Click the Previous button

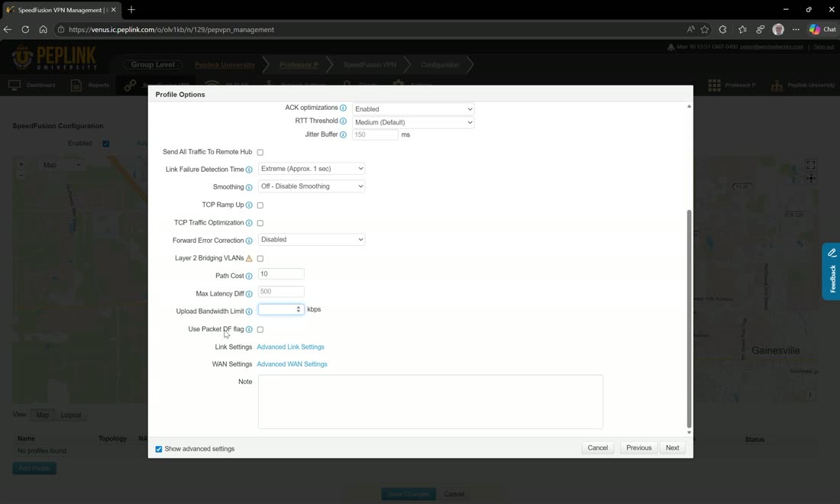638,447
